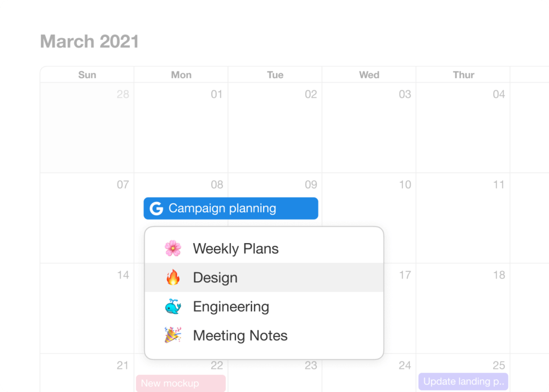Click on Wednesday the 03 cell
The image size is (549, 392).
click(369, 129)
